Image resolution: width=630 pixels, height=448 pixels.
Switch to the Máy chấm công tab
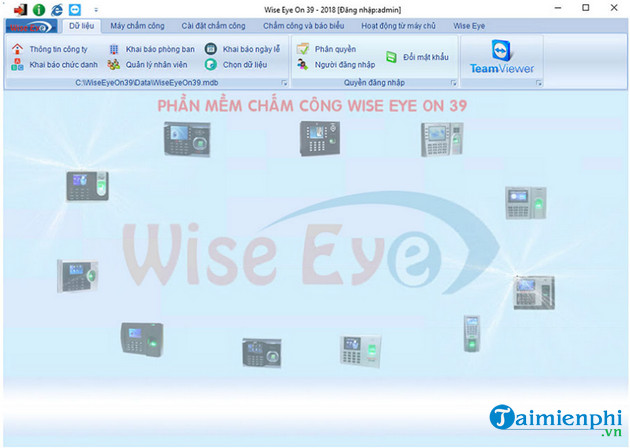click(x=137, y=26)
